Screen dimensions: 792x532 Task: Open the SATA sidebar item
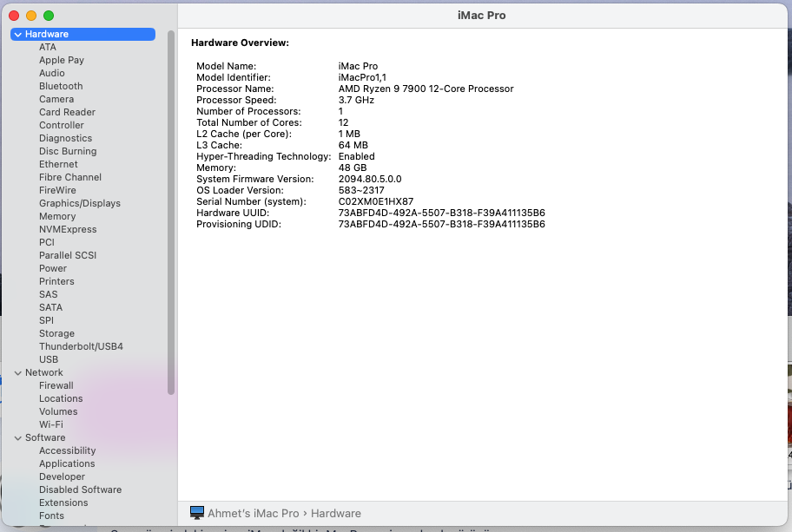coord(51,307)
